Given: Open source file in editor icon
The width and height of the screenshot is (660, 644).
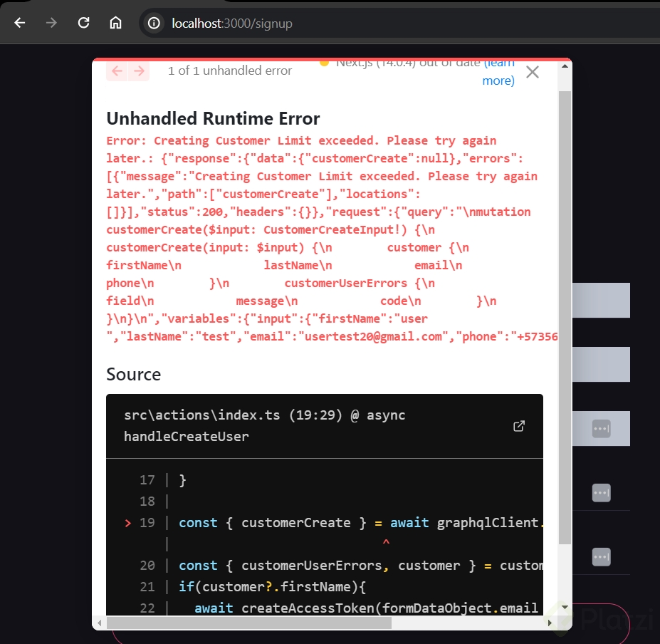Looking at the screenshot, I should (x=519, y=426).
